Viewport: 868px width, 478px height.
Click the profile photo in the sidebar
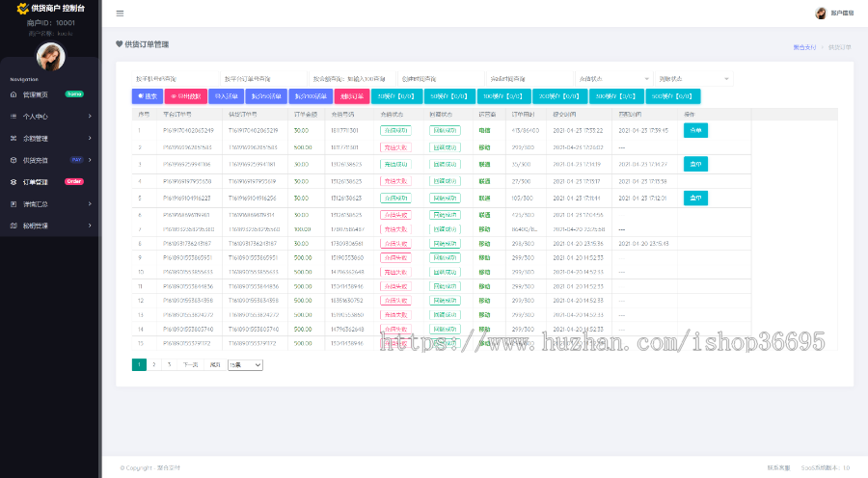50,57
